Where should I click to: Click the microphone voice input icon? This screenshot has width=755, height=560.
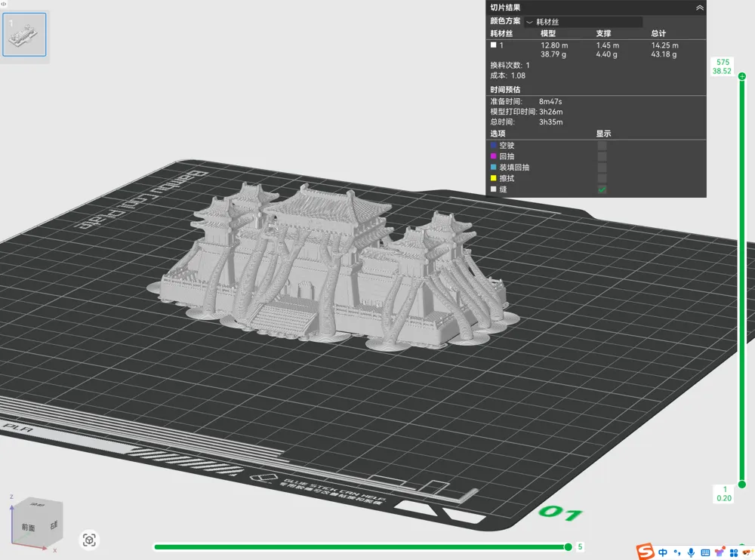click(x=691, y=552)
